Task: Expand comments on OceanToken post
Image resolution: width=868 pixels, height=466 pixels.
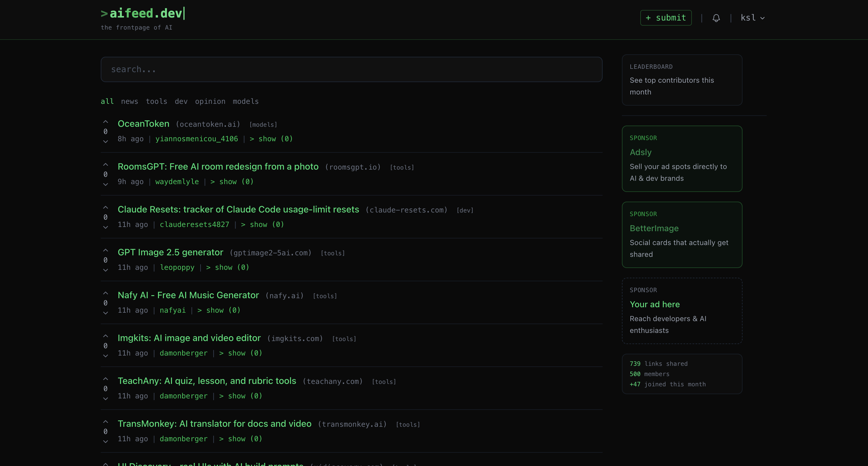Action: pos(271,139)
